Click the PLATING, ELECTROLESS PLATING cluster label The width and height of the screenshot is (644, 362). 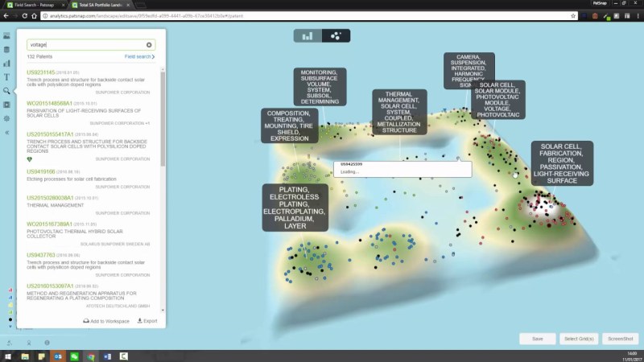(x=295, y=208)
